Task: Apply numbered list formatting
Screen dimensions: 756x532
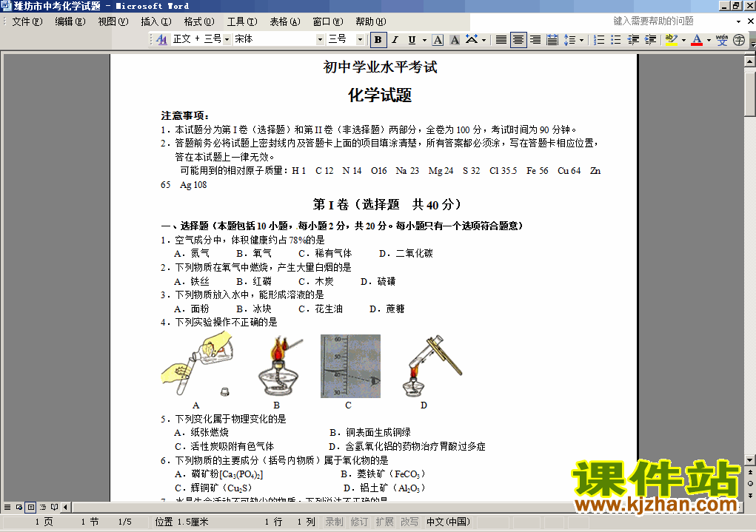Action: pos(599,39)
